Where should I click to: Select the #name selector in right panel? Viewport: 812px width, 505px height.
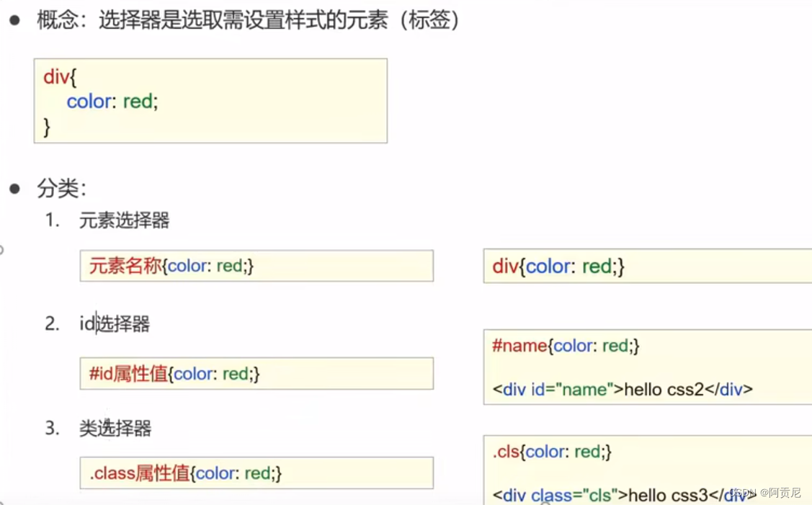pyautogui.click(x=519, y=346)
